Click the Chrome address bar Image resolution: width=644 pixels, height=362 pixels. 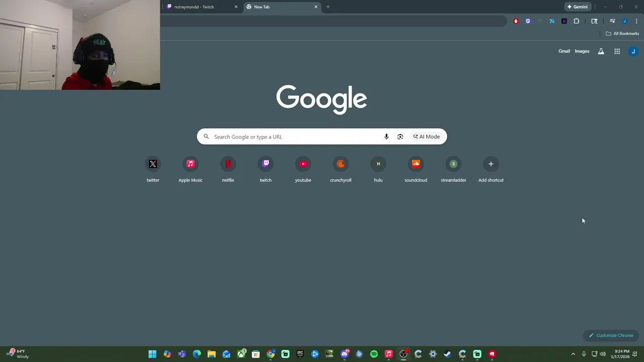click(x=334, y=21)
